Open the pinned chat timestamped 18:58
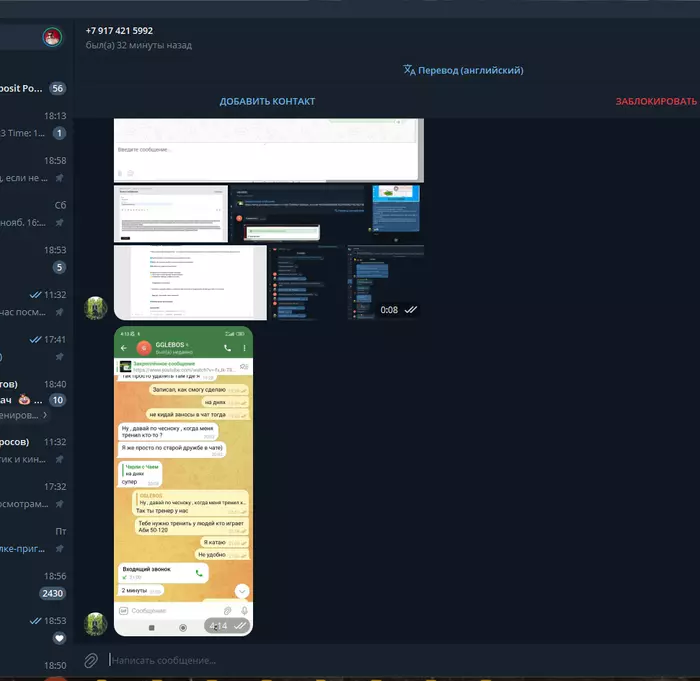 pos(33,170)
